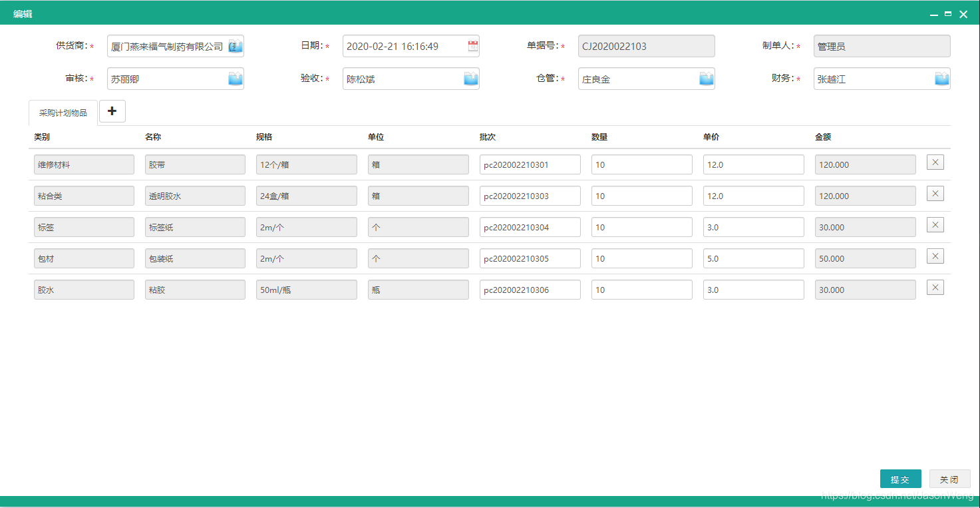This screenshot has width=980, height=508.
Task: Click the 维修材料 category cell
Action: click(x=84, y=164)
